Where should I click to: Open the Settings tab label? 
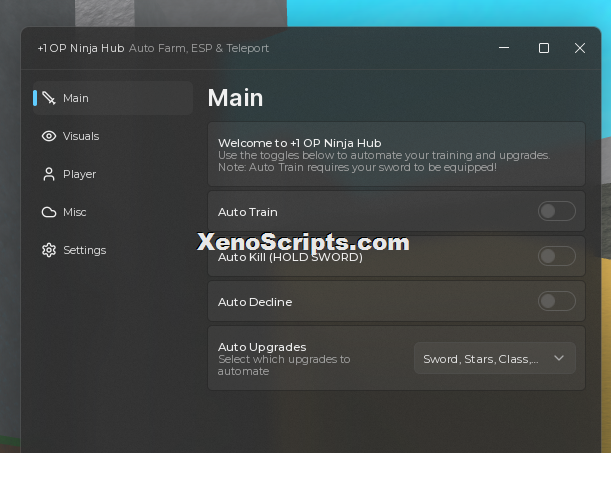pyautogui.click(x=85, y=250)
